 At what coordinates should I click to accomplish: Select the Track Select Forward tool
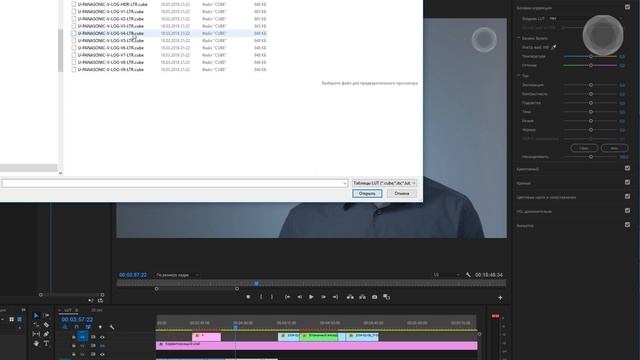(46, 316)
